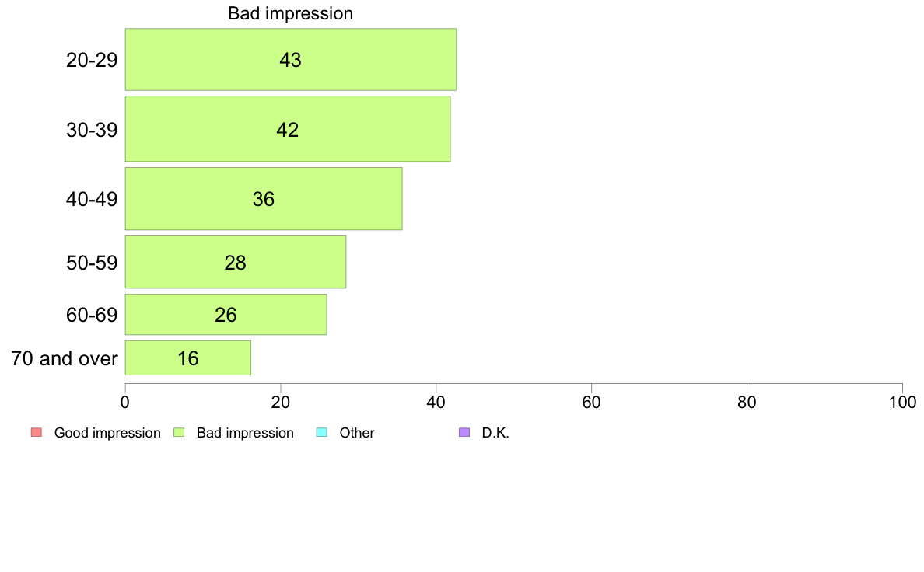924x572 pixels.
Task: Click the 100 tick on the x-axis
Action: (903, 403)
